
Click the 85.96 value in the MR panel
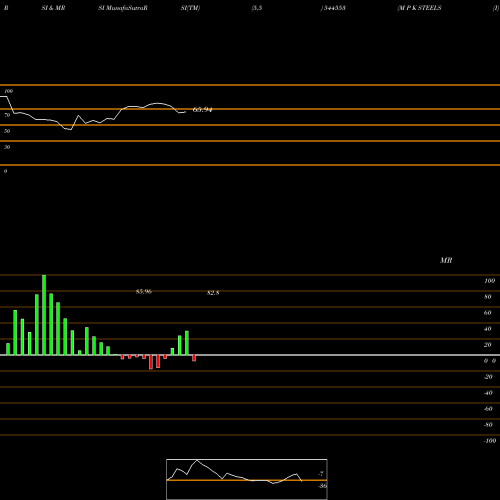[x=144, y=292]
